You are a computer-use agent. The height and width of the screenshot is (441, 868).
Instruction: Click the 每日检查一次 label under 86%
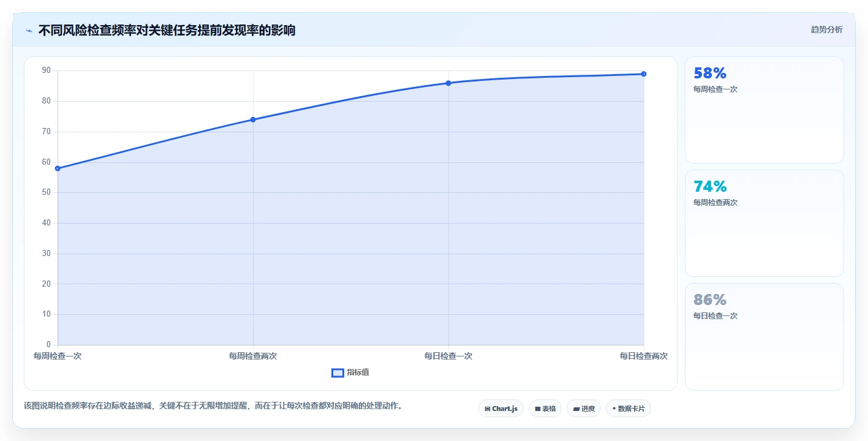[715, 316]
